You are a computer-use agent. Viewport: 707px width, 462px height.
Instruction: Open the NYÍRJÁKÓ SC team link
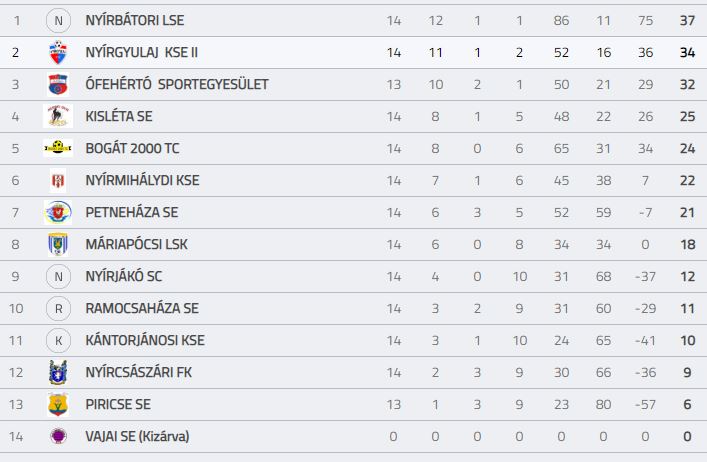(x=124, y=276)
